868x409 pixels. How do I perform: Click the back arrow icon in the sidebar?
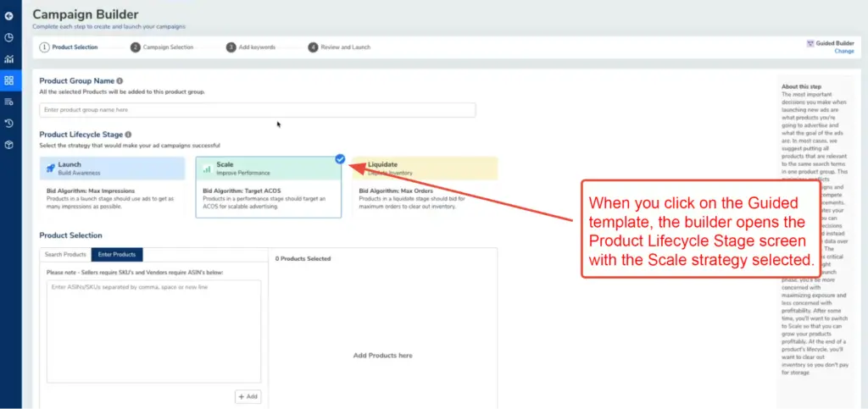coord(8,16)
